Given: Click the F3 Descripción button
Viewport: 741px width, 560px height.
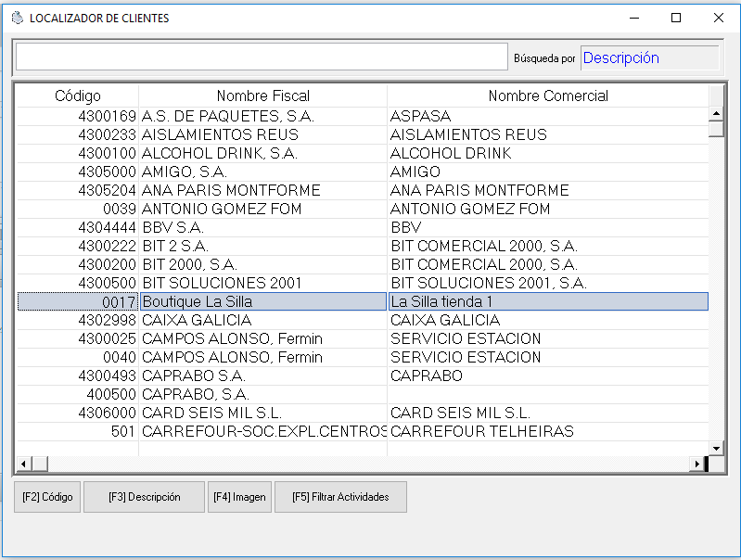Looking at the screenshot, I should [x=144, y=497].
